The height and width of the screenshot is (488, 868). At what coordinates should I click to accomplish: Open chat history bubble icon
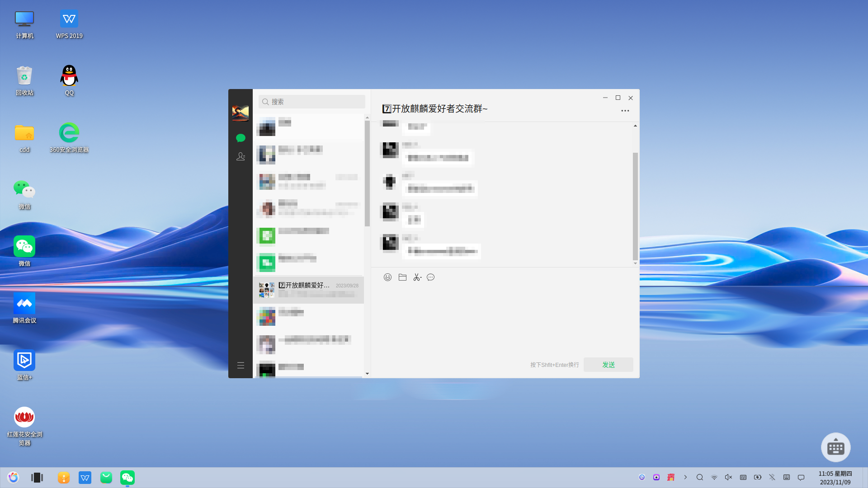coord(431,277)
